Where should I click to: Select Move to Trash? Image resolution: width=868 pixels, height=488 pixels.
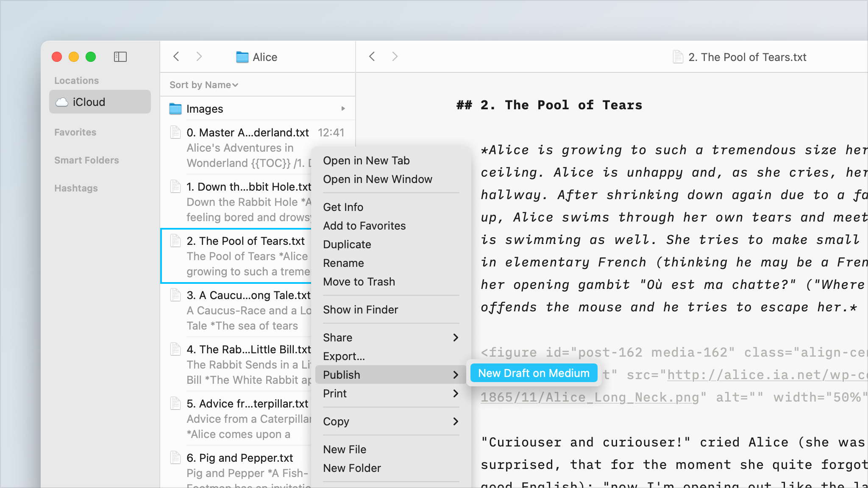(x=390, y=282)
